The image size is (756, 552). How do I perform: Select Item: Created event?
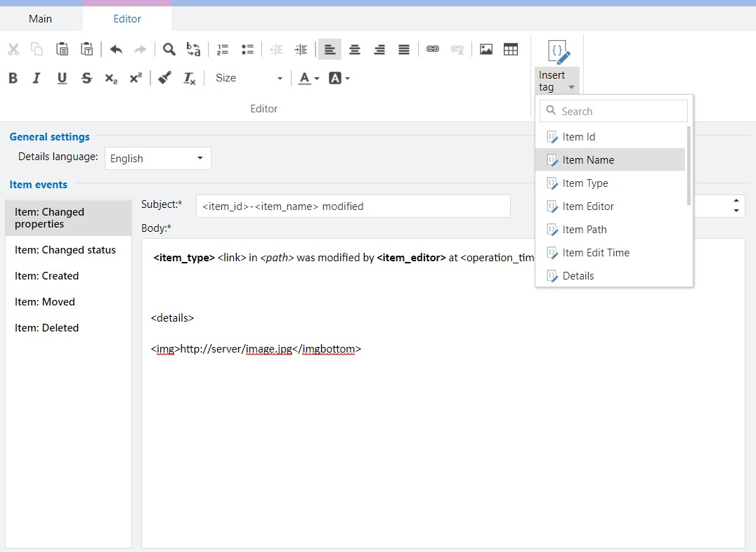pyautogui.click(x=46, y=276)
